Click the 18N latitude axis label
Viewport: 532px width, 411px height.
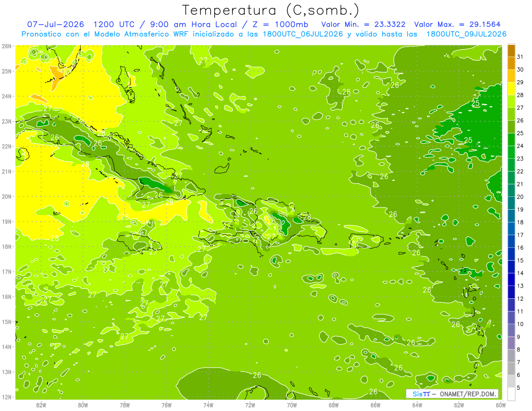tap(7, 247)
